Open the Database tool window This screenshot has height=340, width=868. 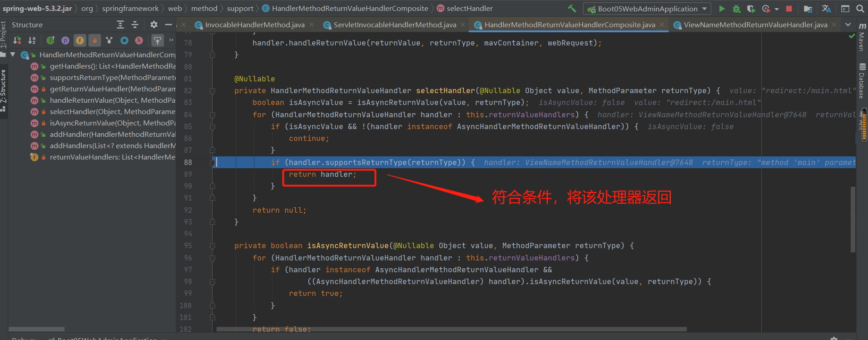862,81
